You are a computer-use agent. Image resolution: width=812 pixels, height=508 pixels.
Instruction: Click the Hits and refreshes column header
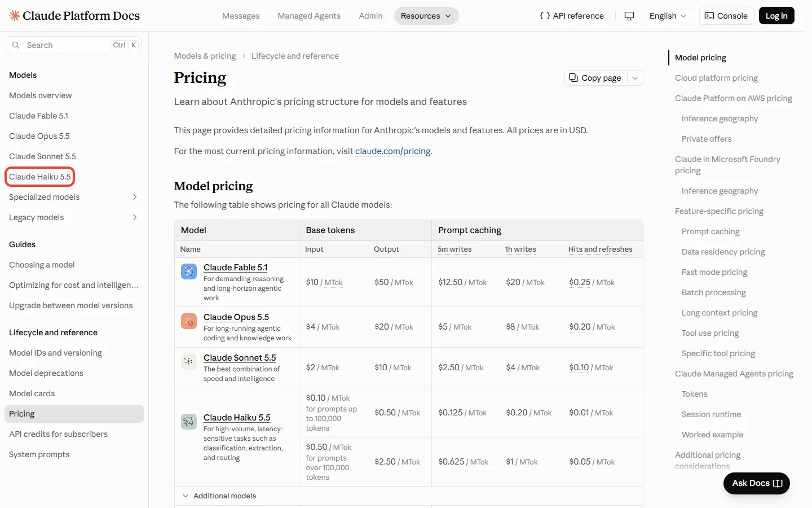601,249
